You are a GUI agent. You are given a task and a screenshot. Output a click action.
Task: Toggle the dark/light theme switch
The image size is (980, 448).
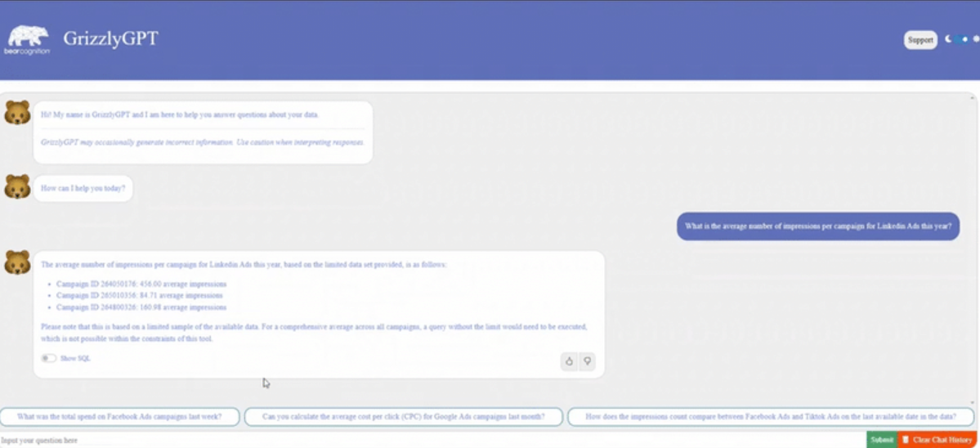click(961, 39)
